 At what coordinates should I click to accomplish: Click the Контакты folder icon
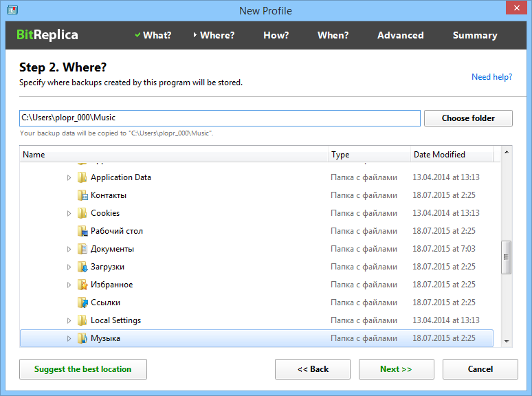[x=82, y=195]
